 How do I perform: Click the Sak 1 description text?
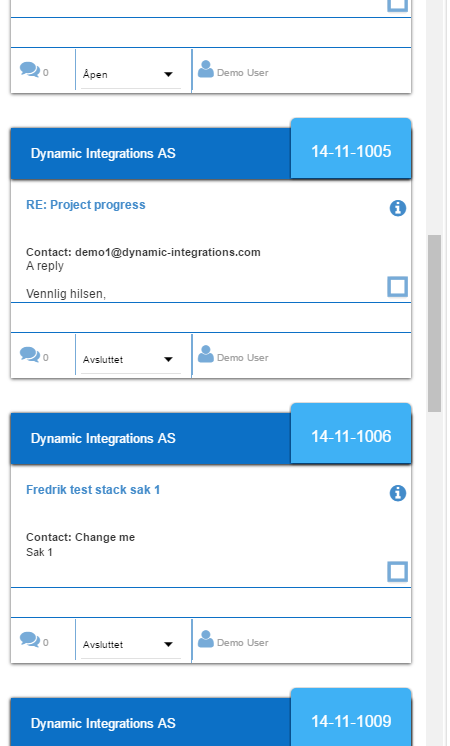point(39,552)
